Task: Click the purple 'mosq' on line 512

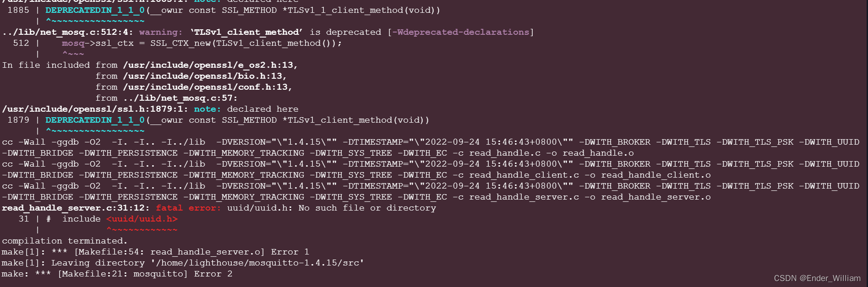Action: click(x=73, y=43)
